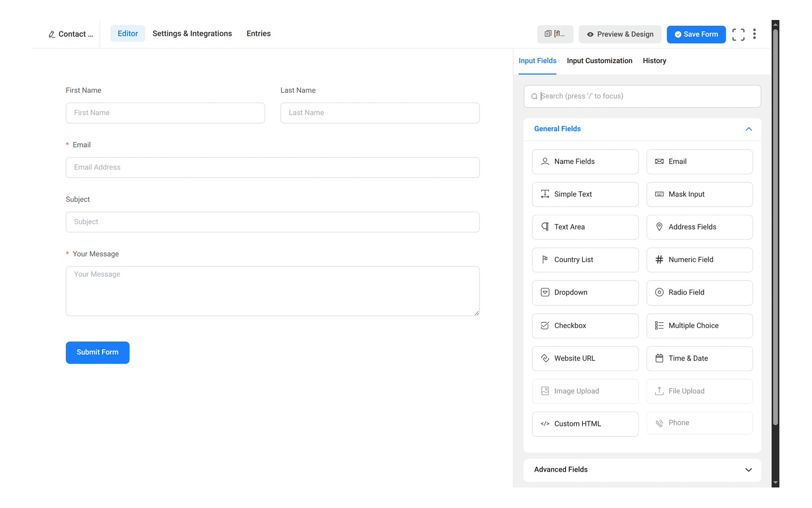Viewport: 812px width, 508px height.
Task: Switch to the Editor tab
Action: click(128, 34)
